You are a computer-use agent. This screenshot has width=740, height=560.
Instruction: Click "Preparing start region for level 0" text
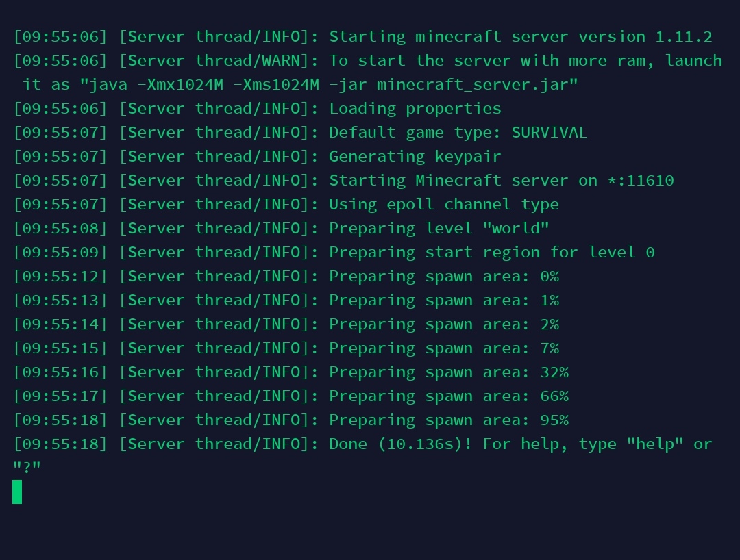tap(491, 253)
